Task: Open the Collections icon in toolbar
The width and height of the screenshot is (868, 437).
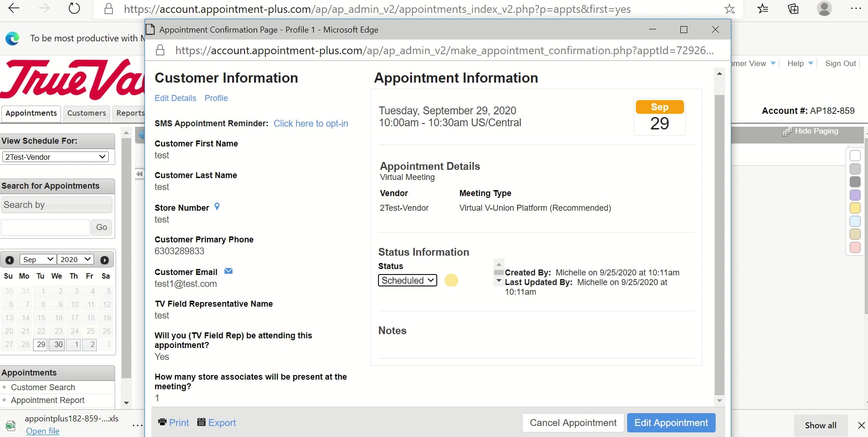Action: coord(793,8)
